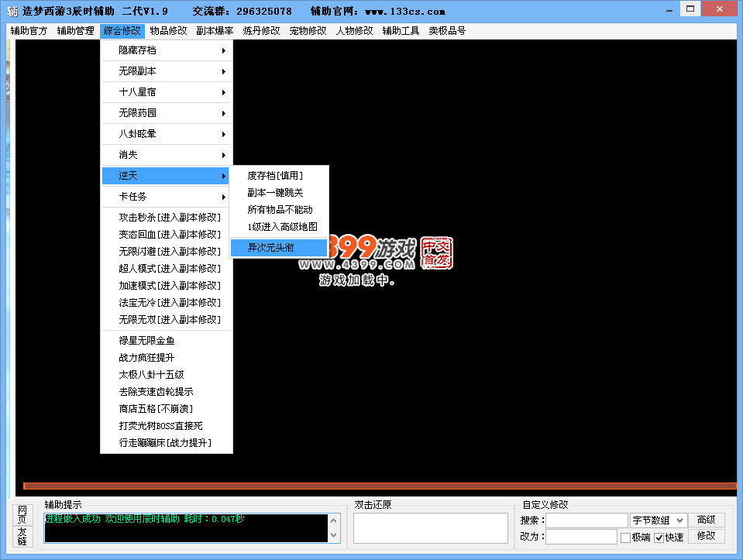
Task: Open the 物品修改 menu
Action: tap(168, 31)
